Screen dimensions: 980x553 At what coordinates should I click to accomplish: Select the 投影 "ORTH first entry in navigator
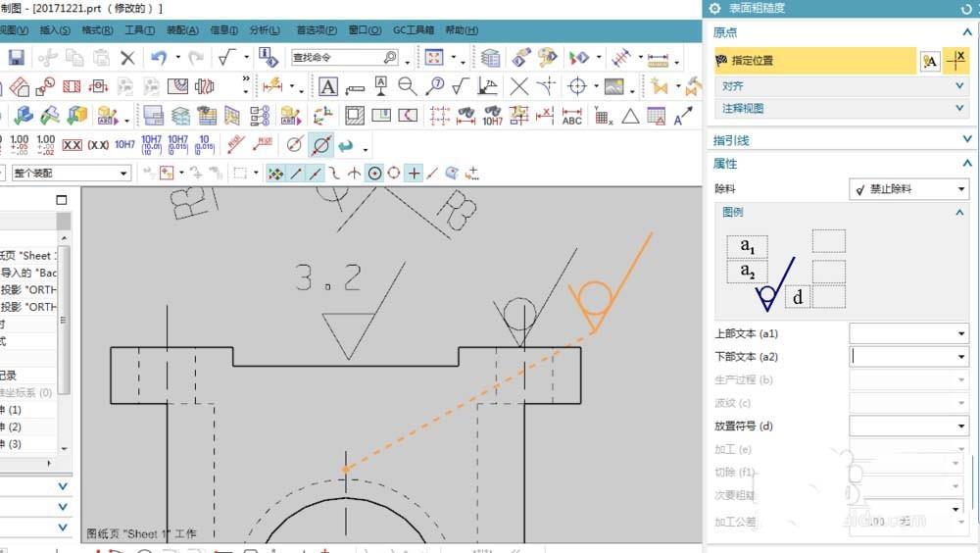tap(28, 289)
